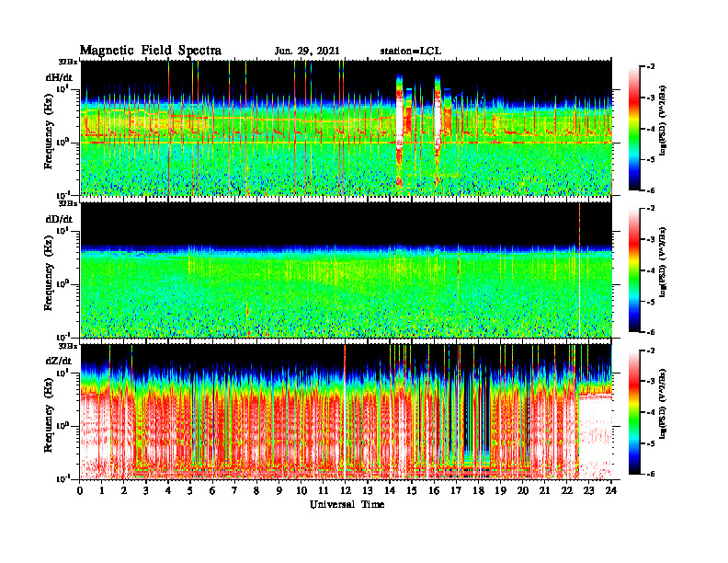This screenshot has width=728, height=563.
Task: Click the log(PSD) label of the dH/dt color bar
Action: [663, 121]
